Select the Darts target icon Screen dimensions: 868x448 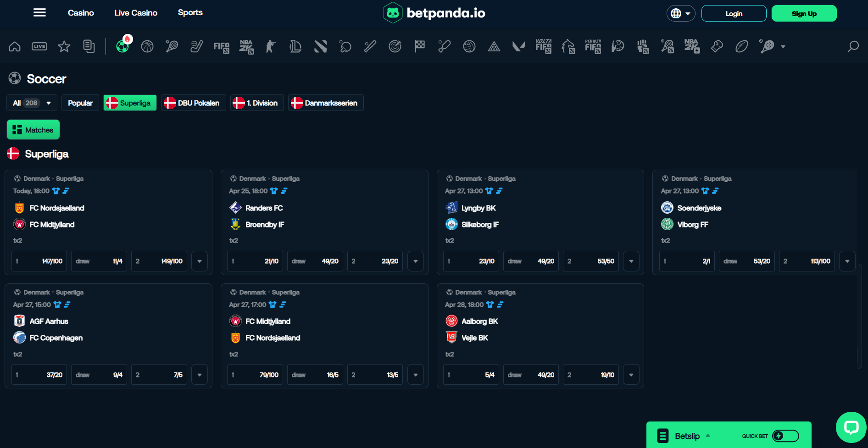pos(395,46)
